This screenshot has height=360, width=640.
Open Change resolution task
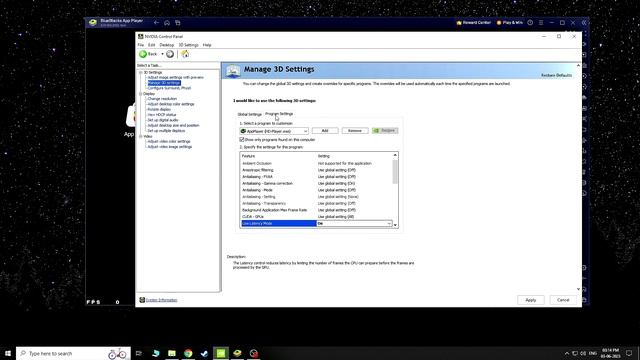click(162, 99)
